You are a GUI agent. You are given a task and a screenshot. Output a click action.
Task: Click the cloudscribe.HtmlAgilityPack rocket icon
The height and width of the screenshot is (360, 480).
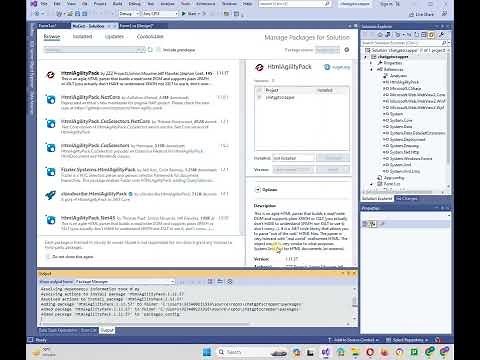[51, 195]
